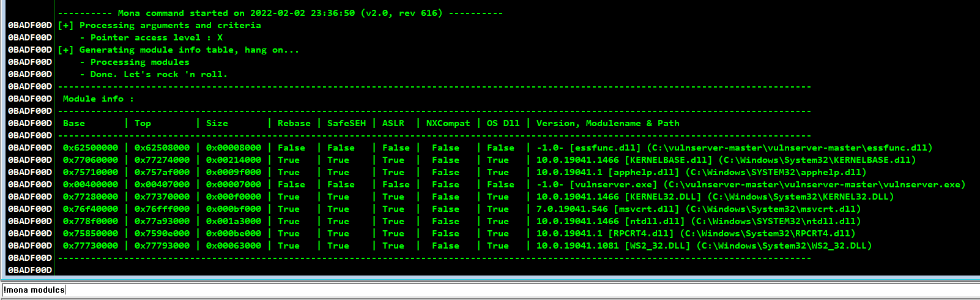The height and width of the screenshot is (300, 980).
Task: Select top address 0x00407000
Action: [x=162, y=184]
